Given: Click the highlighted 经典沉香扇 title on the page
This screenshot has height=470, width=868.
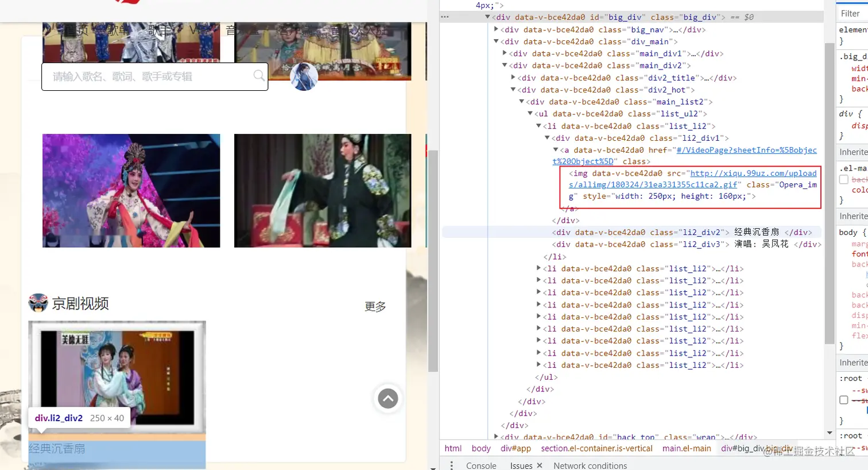Looking at the screenshot, I should [x=57, y=449].
